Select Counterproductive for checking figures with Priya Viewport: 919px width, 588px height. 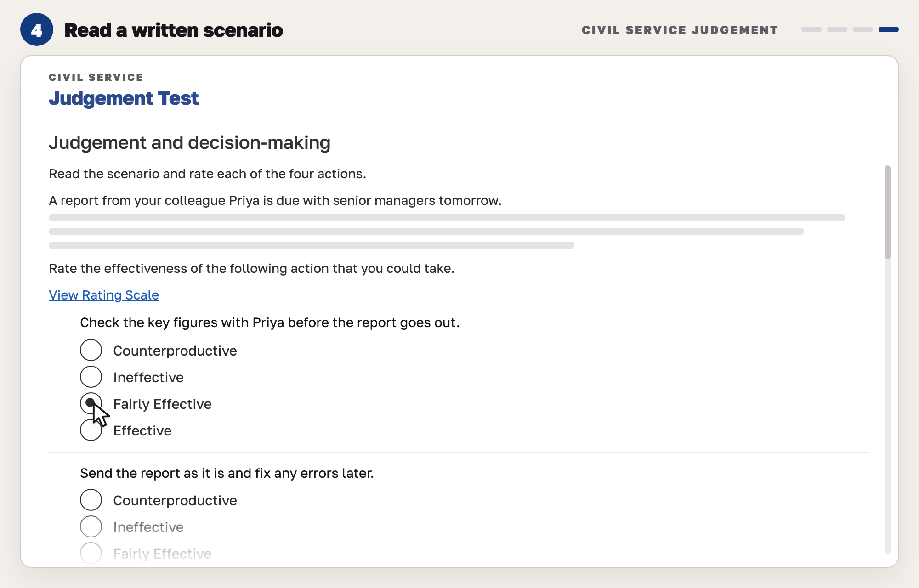coord(91,351)
